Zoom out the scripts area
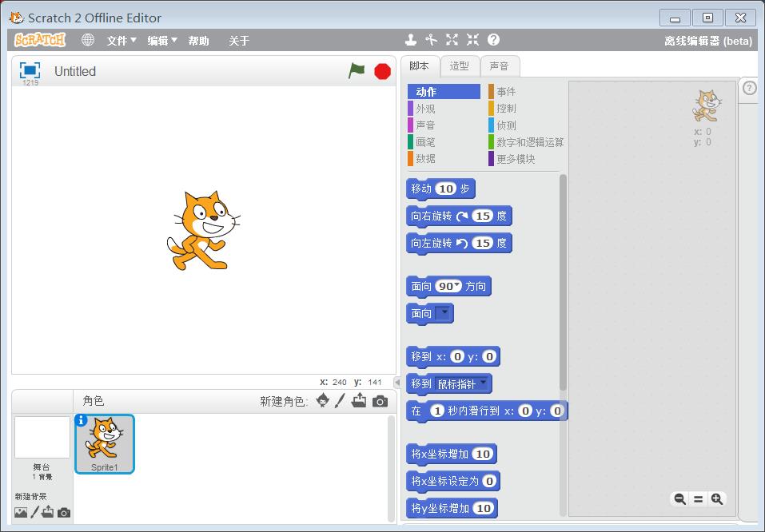This screenshot has height=532, width=765. tap(679, 498)
